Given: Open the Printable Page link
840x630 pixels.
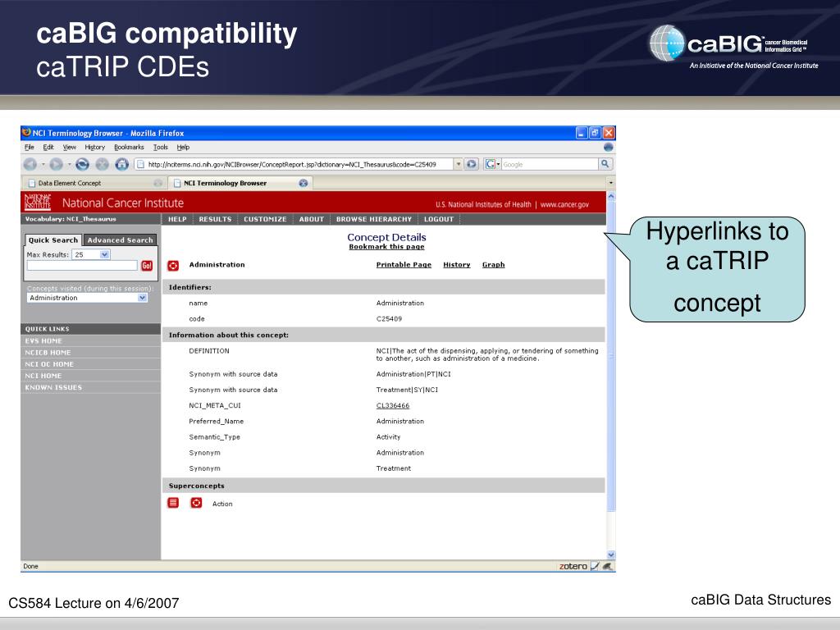Looking at the screenshot, I should [404, 265].
